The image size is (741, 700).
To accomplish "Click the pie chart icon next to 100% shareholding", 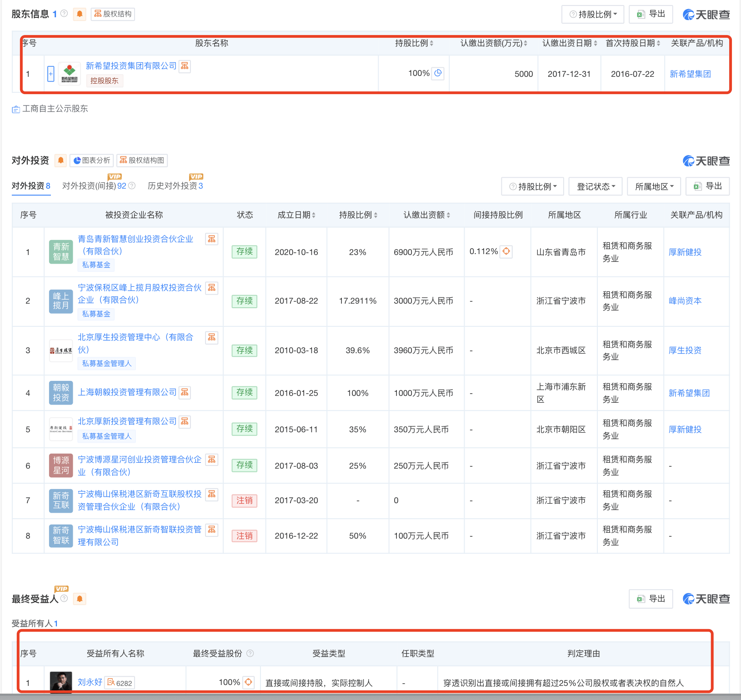I will (437, 73).
